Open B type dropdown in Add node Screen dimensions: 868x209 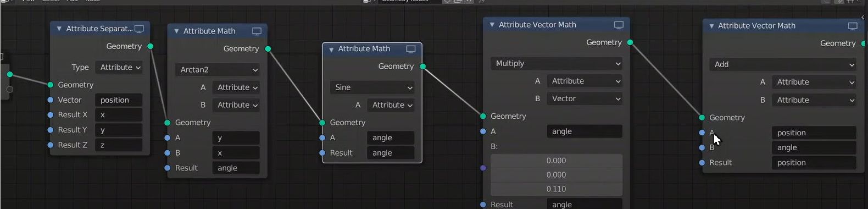click(x=814, y=100)
